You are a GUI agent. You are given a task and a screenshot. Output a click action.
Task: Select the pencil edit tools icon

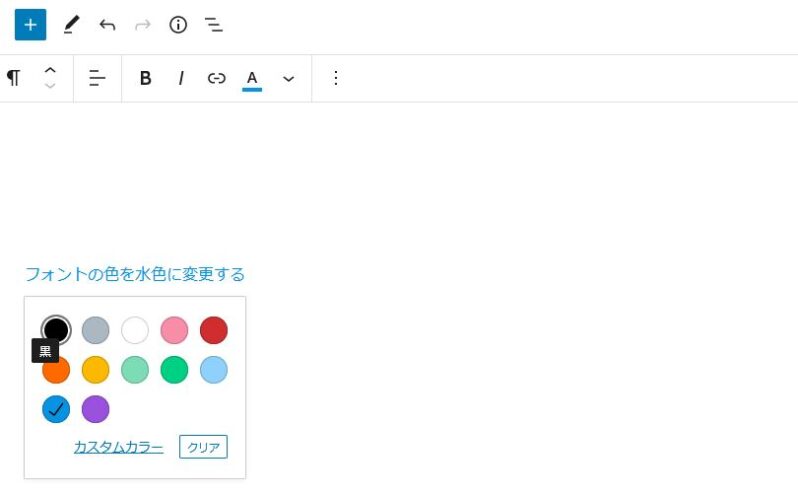(71, 25)
